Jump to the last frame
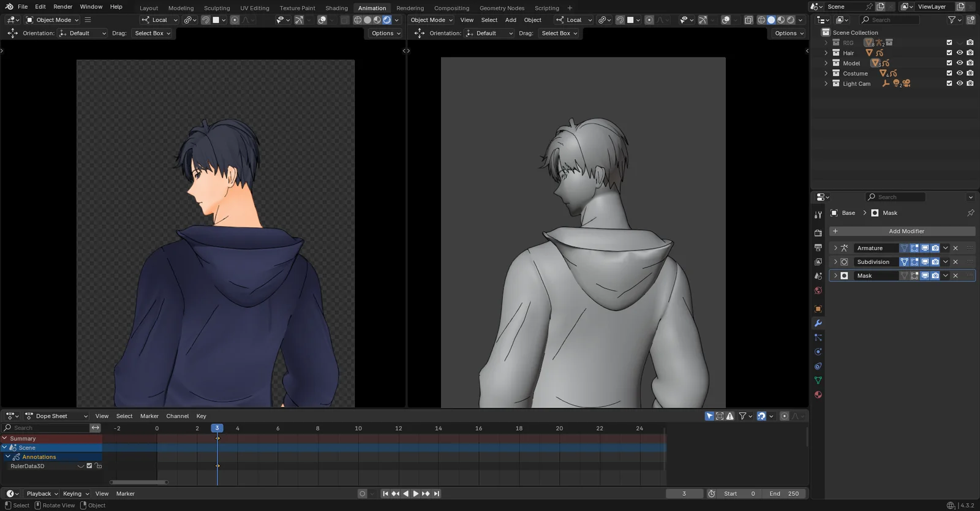Screen dimensions: 980x511 click(x=437, y=493)
